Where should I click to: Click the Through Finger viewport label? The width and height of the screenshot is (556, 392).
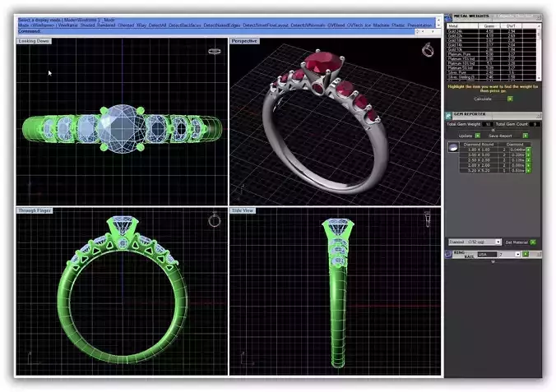tap(35, 210)
